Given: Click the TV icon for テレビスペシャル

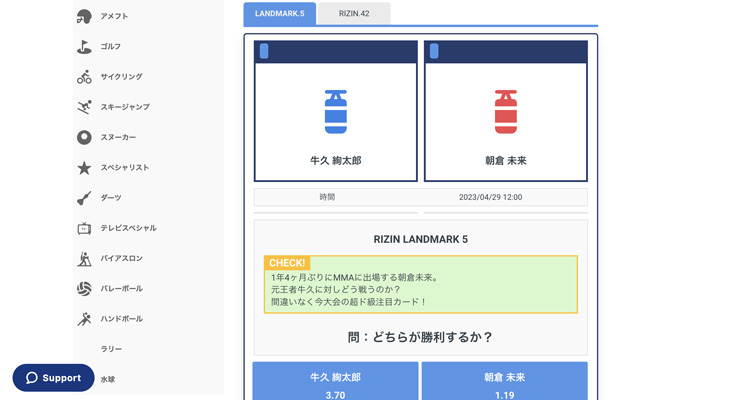Looking at the screenshot, I should pos(84,228).
